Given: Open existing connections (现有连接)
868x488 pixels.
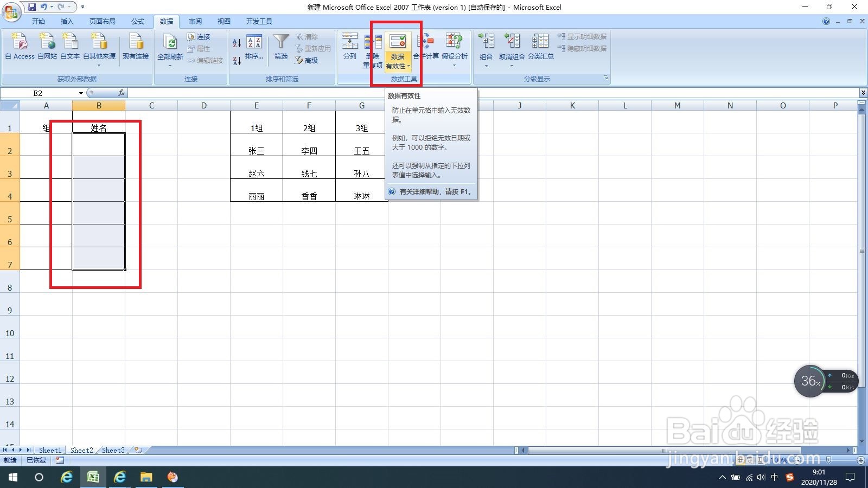Looking at the screenshot, I should click(136, 47).
